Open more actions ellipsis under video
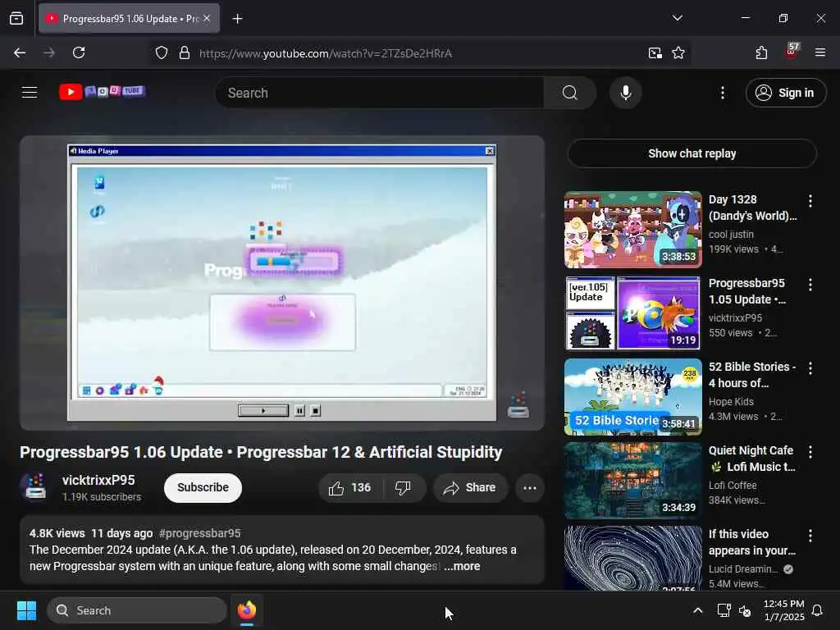This screenshot has height=630, width=840. [529, 487]
